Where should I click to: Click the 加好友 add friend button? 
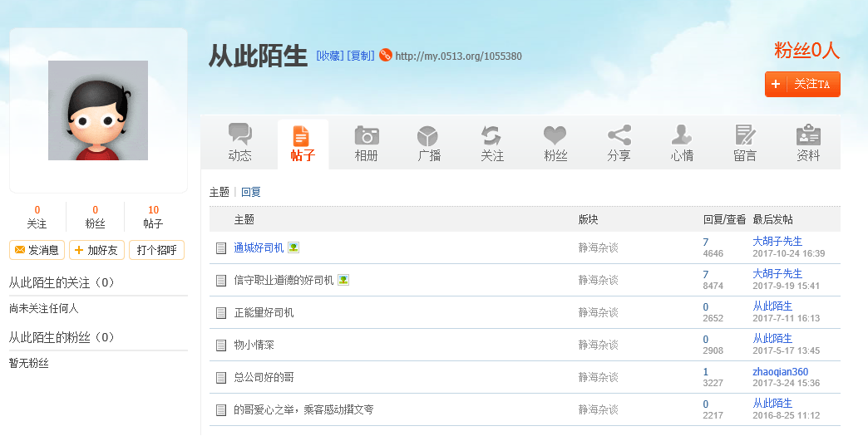96,250
